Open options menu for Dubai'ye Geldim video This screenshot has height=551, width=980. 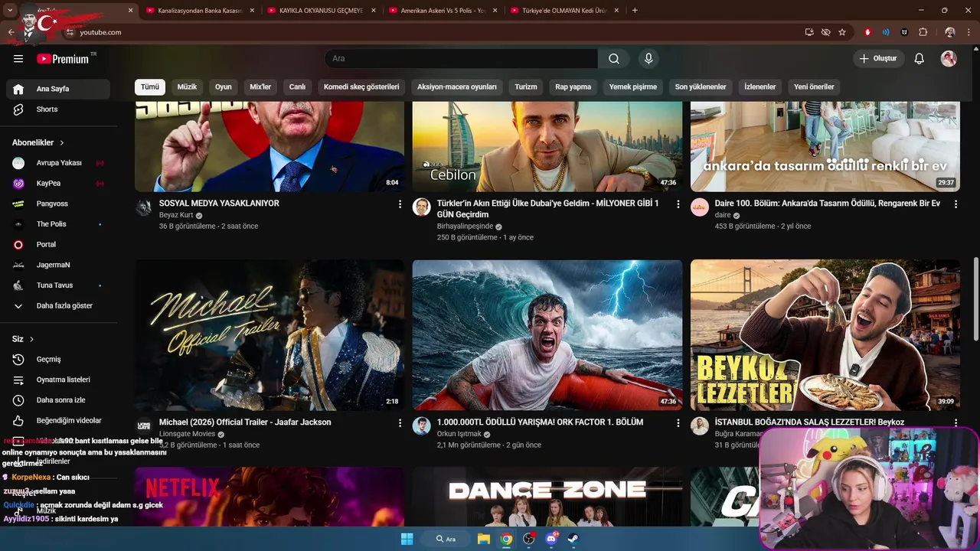click(678, 204)
